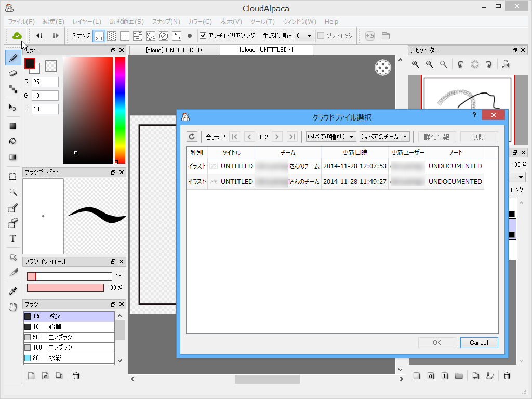Screen dimensions: 532x399
Task: Select the Move tool
Action: [13, 108]
